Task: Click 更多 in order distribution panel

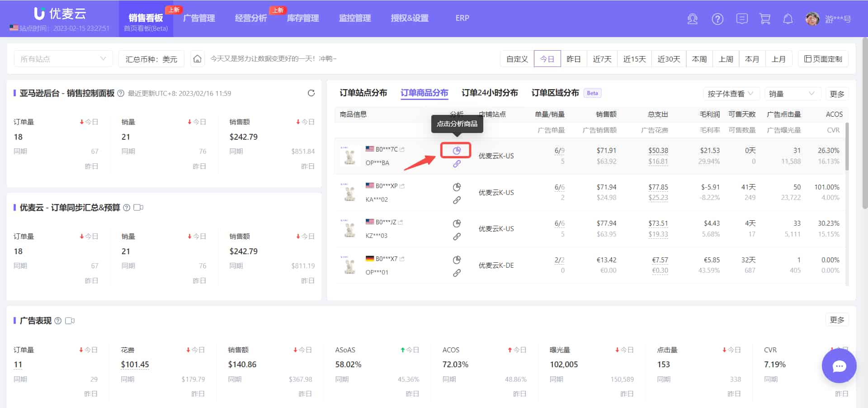Action: point(837,94)
